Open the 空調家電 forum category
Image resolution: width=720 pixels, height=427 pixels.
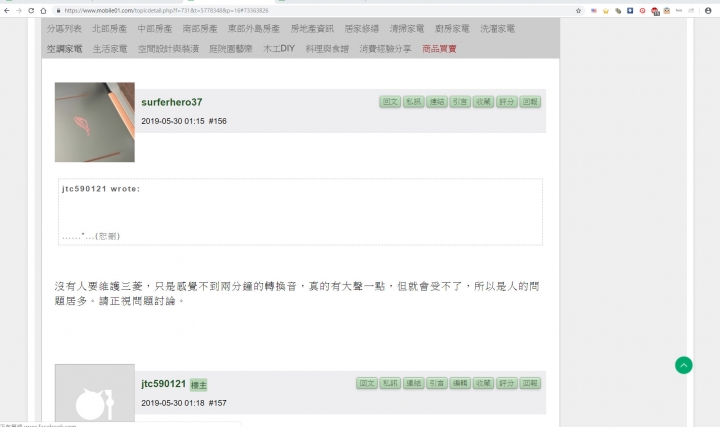click(64, 49)
